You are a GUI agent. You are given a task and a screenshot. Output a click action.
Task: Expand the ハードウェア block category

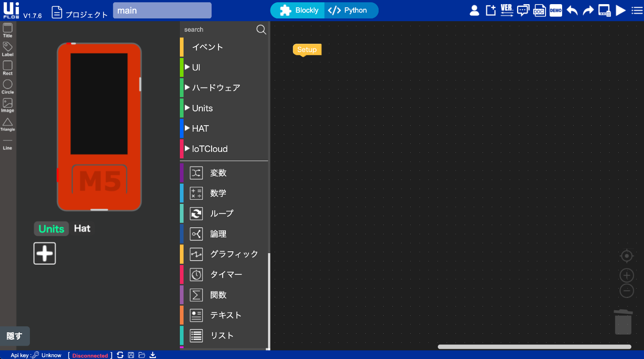point(224,87)
